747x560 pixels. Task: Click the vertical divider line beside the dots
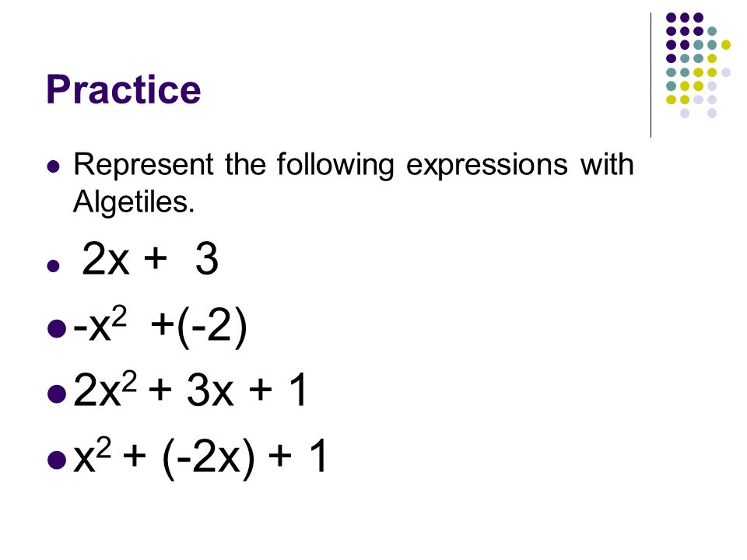click(651, 75)
